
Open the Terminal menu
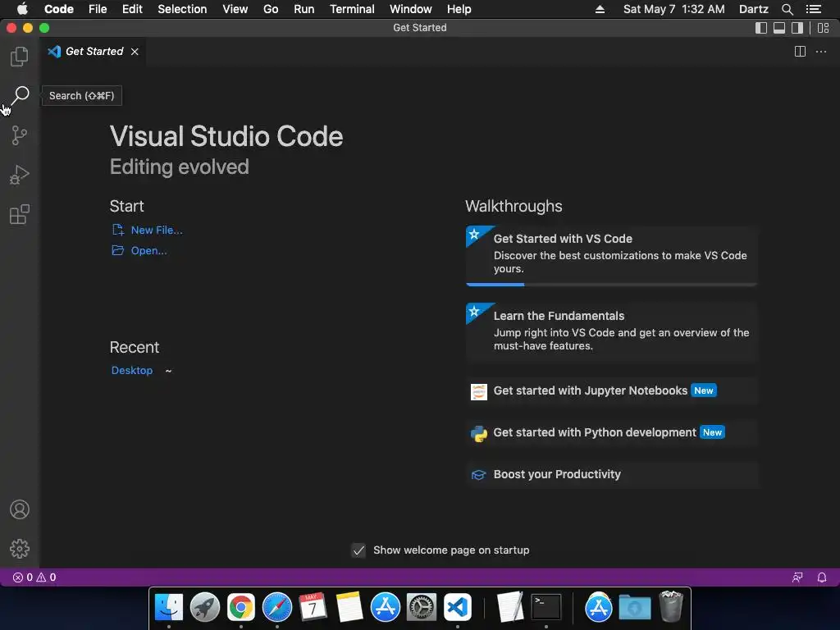tap(352, 9)
